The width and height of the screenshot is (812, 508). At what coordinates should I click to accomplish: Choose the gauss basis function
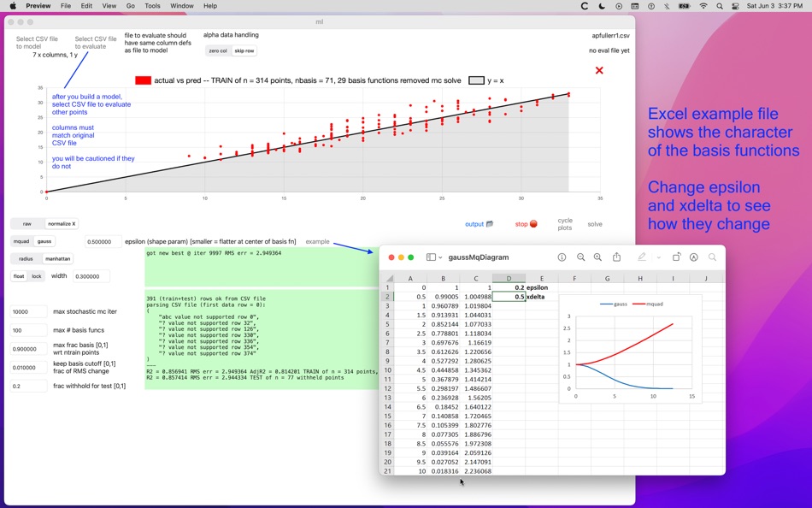point(44,241)
